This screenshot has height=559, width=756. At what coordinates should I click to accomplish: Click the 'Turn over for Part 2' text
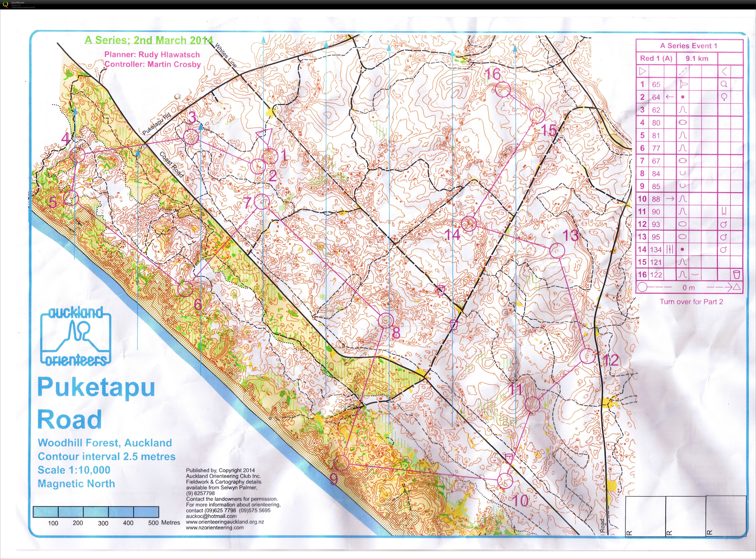[x=691, y=301]
